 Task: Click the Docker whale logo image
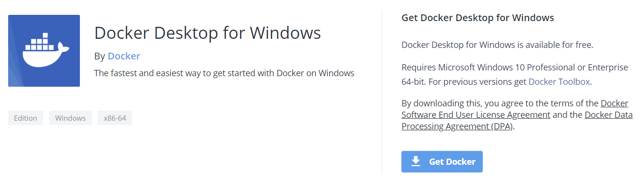pos(44,51)
